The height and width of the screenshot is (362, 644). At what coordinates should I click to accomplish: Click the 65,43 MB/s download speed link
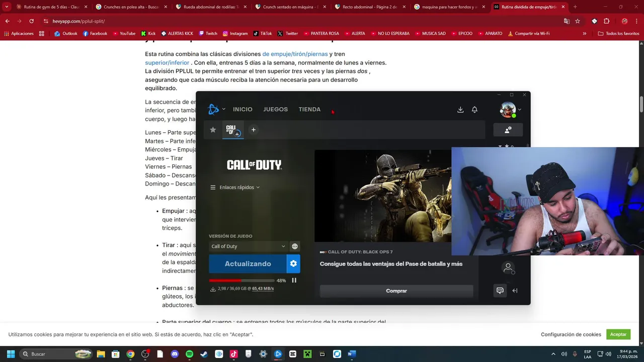point(263,289)
